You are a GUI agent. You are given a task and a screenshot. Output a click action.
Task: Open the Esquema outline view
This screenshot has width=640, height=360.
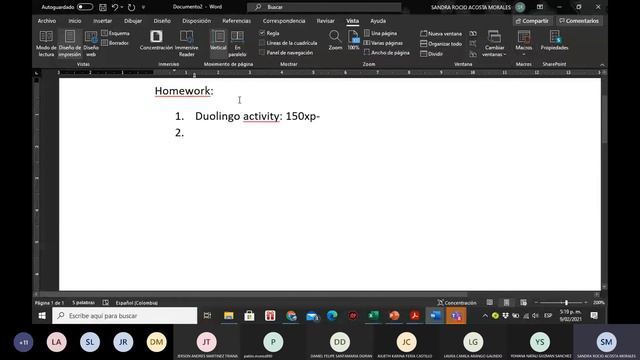tap(116, 33)
